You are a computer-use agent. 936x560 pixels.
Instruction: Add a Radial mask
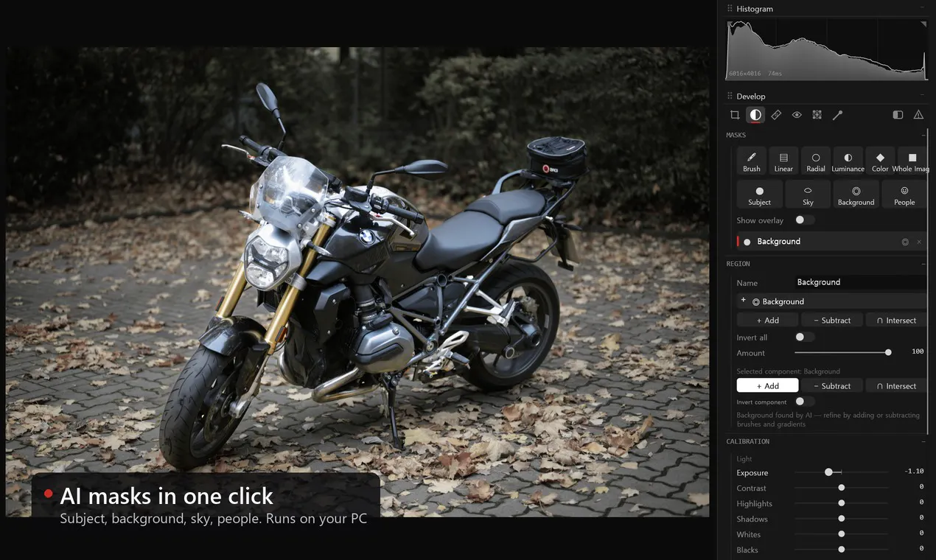pos(816,161)
